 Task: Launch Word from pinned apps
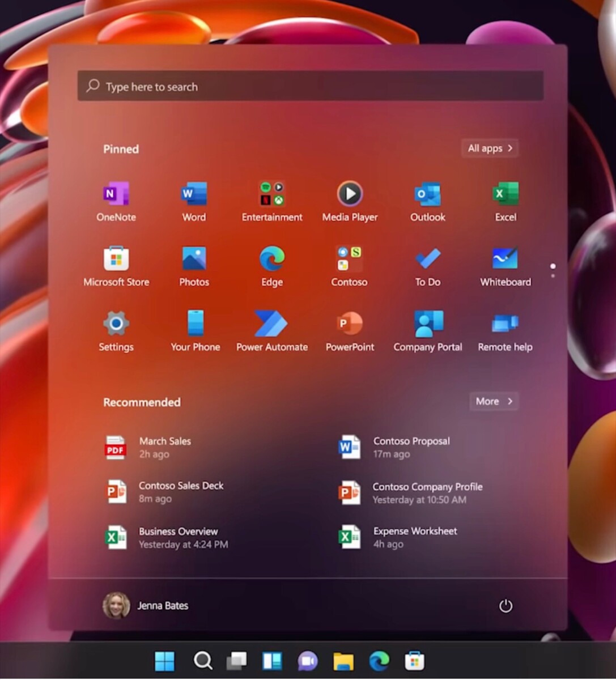194,202
